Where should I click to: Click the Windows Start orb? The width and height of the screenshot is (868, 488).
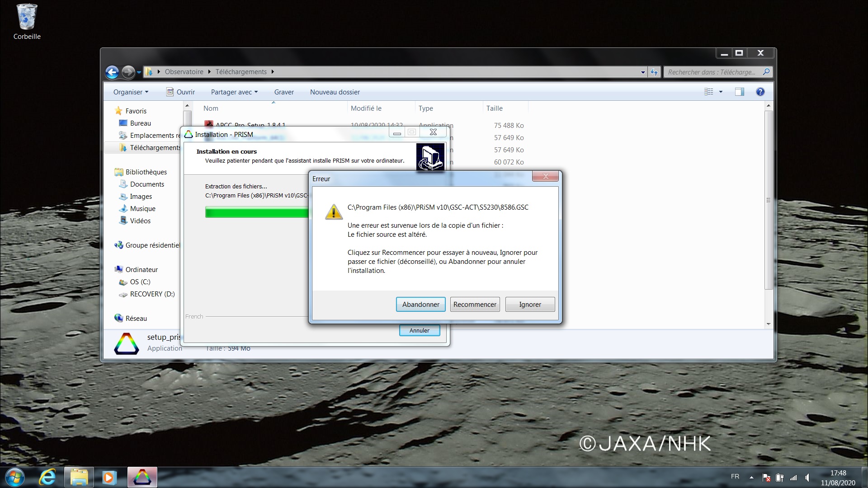14,477
